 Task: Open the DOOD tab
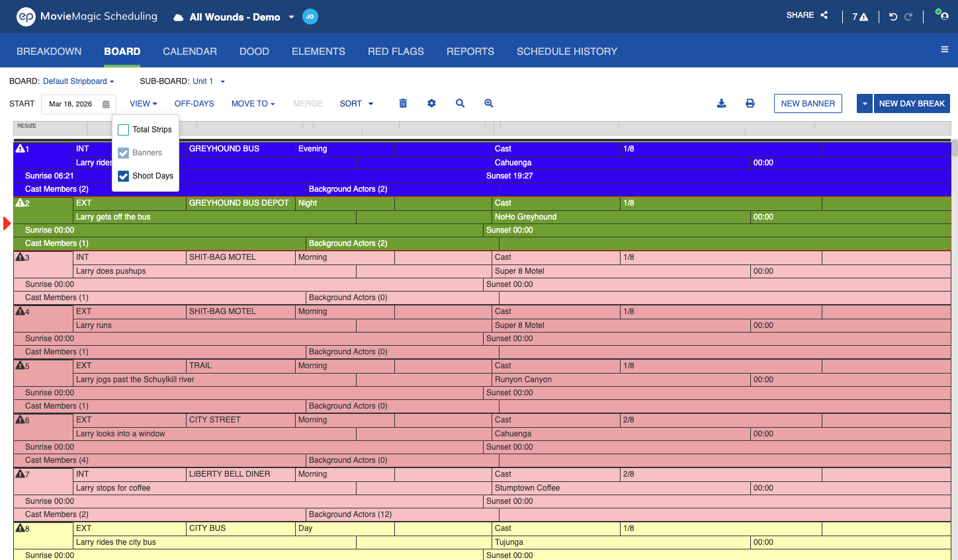tap(254, 51)
